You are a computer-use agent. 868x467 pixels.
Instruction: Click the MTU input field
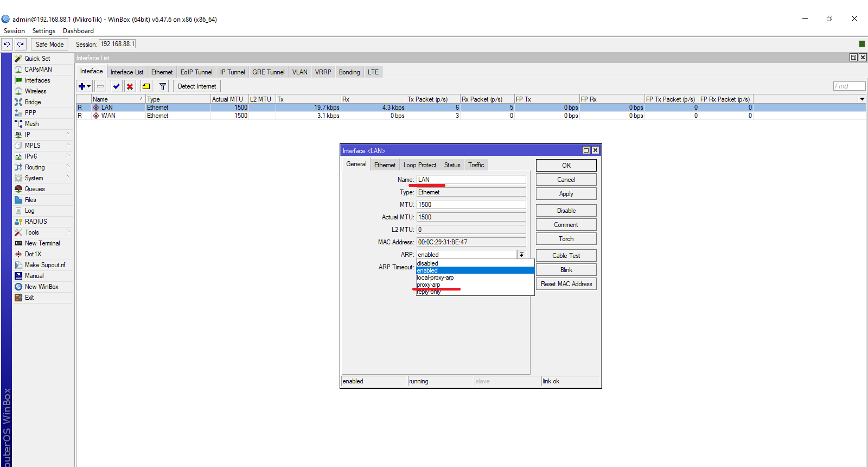pos(471,205)
